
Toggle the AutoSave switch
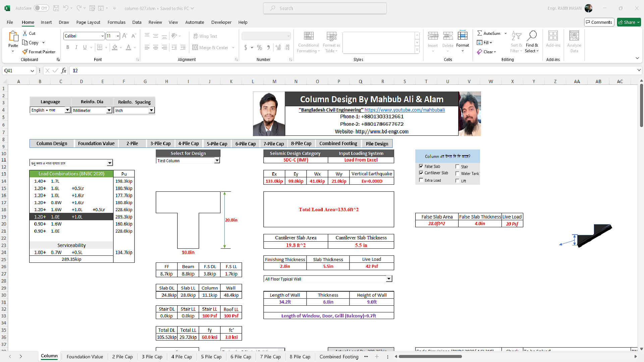pos(41,8)
